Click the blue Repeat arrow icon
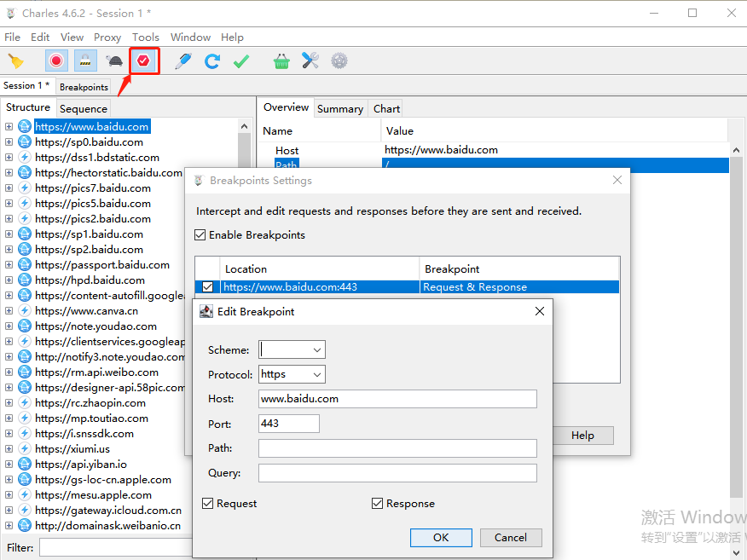The width and height of the screenshot is (747, 560). 212,61
